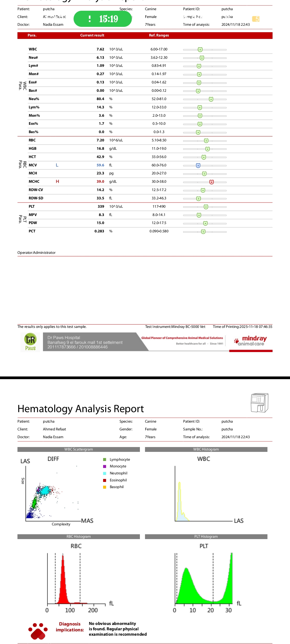Select the Lymphocyte green legend swatch

coord(105,460)
